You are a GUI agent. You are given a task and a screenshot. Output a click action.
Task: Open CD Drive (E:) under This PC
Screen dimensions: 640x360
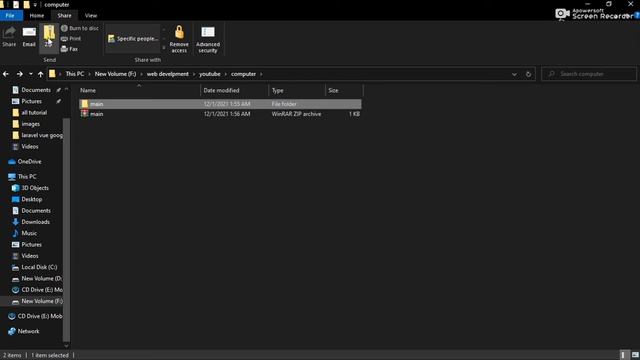(x=42, y=290)
